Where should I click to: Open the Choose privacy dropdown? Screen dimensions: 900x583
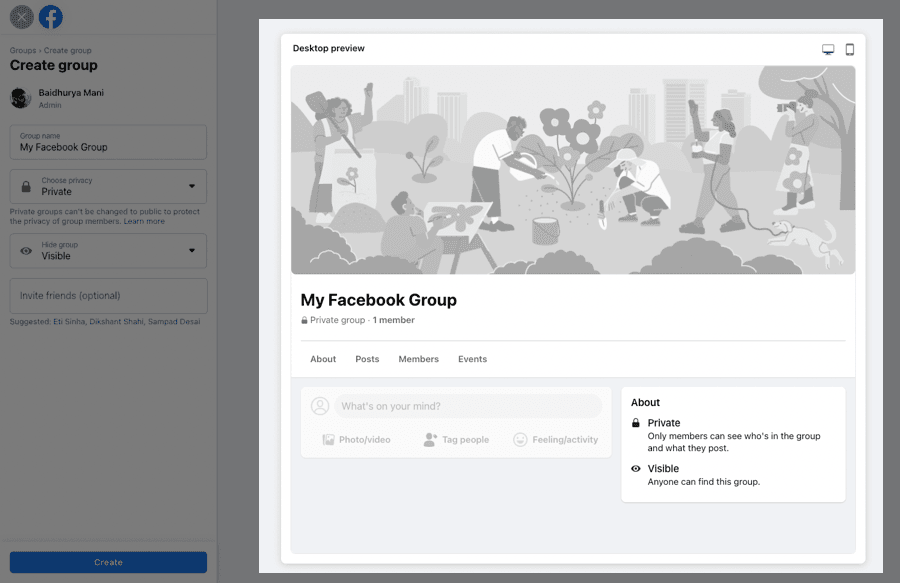click(x=108, y=187)
